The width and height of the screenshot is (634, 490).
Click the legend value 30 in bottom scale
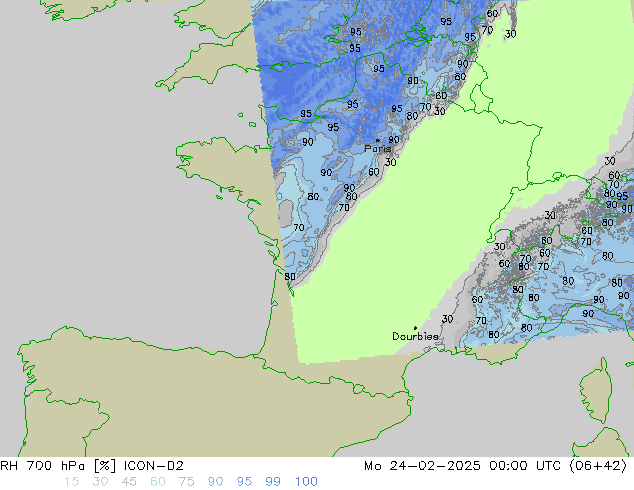[x=100, y=482]
